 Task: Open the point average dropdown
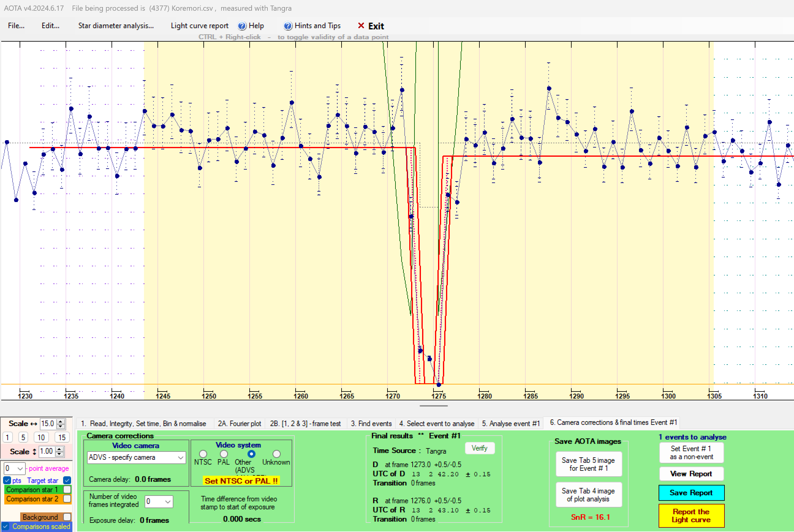[14, 469]
